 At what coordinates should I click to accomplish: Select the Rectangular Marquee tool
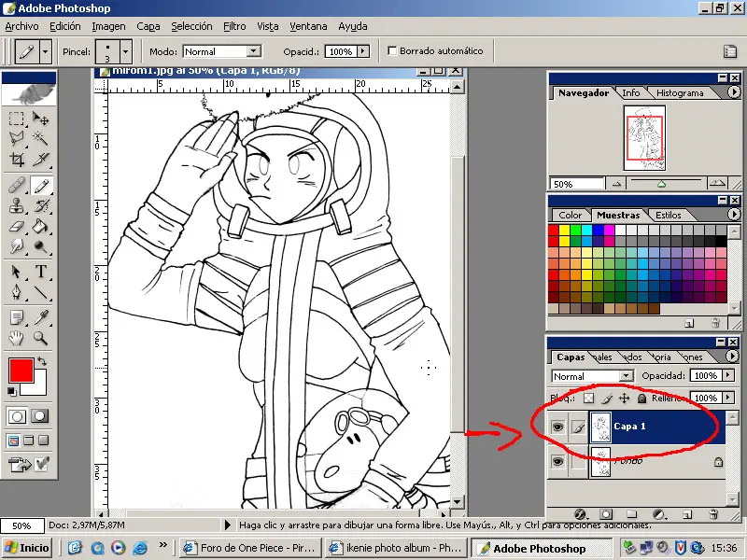point(16,119)
